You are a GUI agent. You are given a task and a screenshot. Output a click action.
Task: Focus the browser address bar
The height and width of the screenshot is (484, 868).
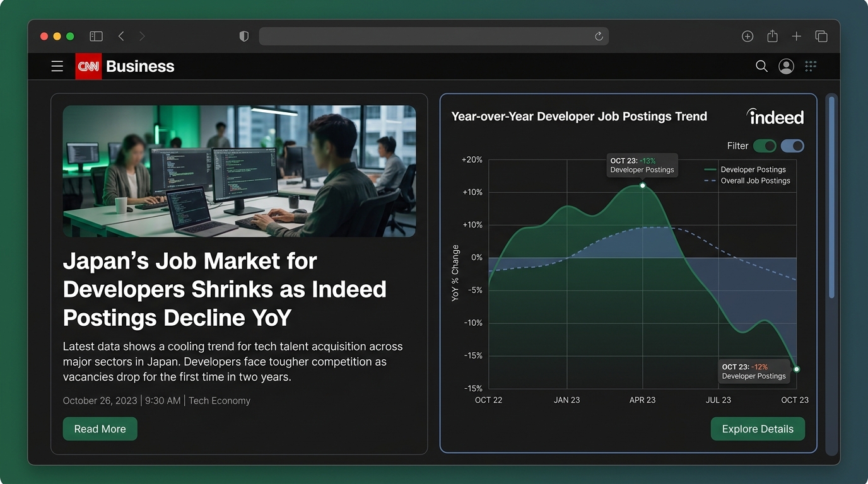434,37
